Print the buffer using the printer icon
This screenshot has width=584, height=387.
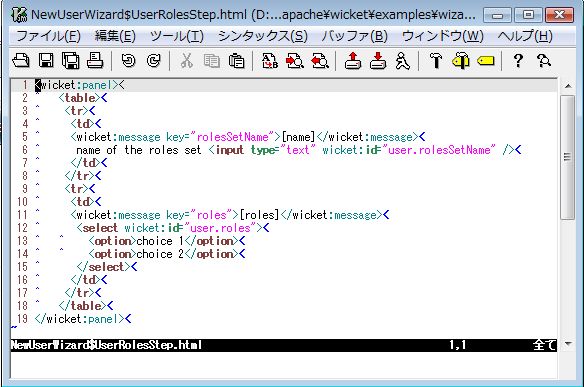coord(95,61)
